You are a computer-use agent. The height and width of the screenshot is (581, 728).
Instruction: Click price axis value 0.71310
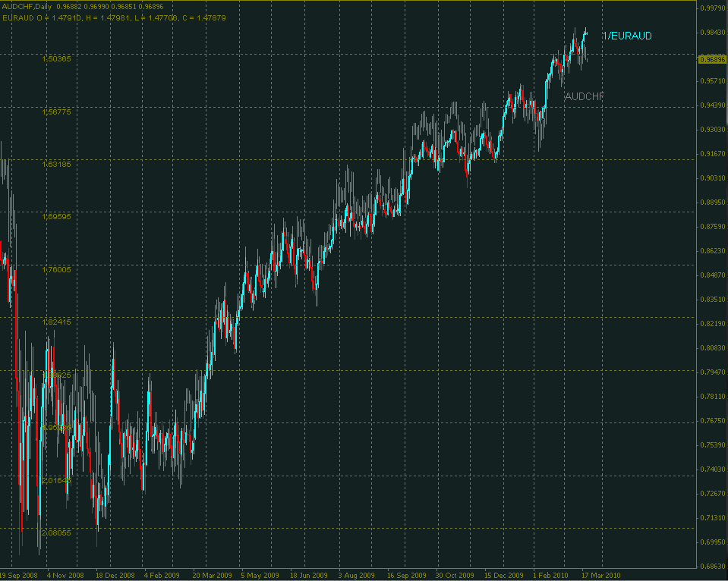tap(713, 517)
